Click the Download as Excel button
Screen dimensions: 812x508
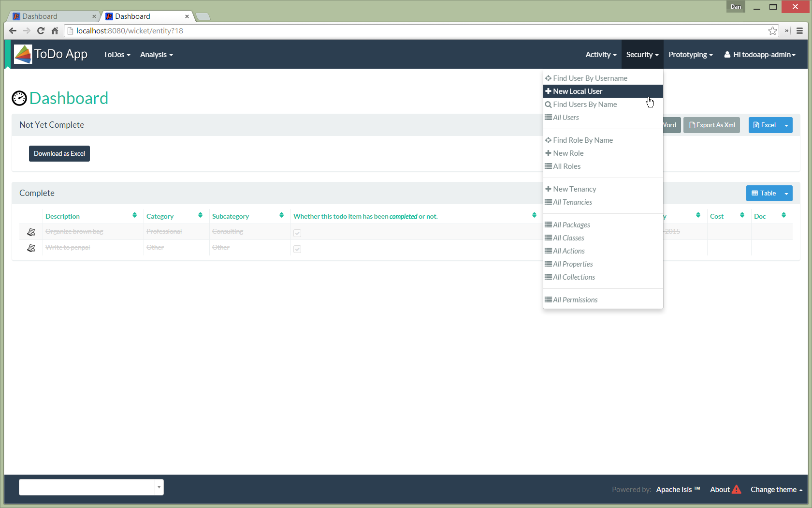tap(59, 154)
